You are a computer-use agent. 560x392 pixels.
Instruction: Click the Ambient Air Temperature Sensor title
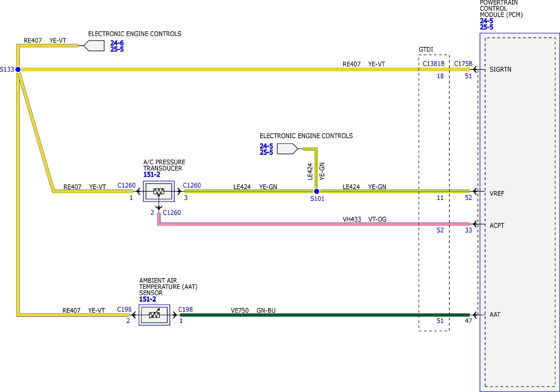tap(168, 287)
